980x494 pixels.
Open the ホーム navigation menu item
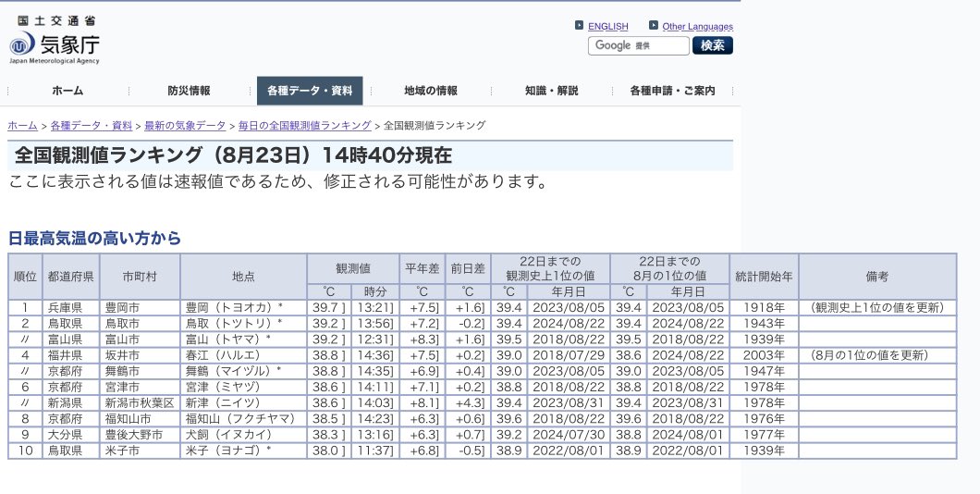[x=67, y=91]
